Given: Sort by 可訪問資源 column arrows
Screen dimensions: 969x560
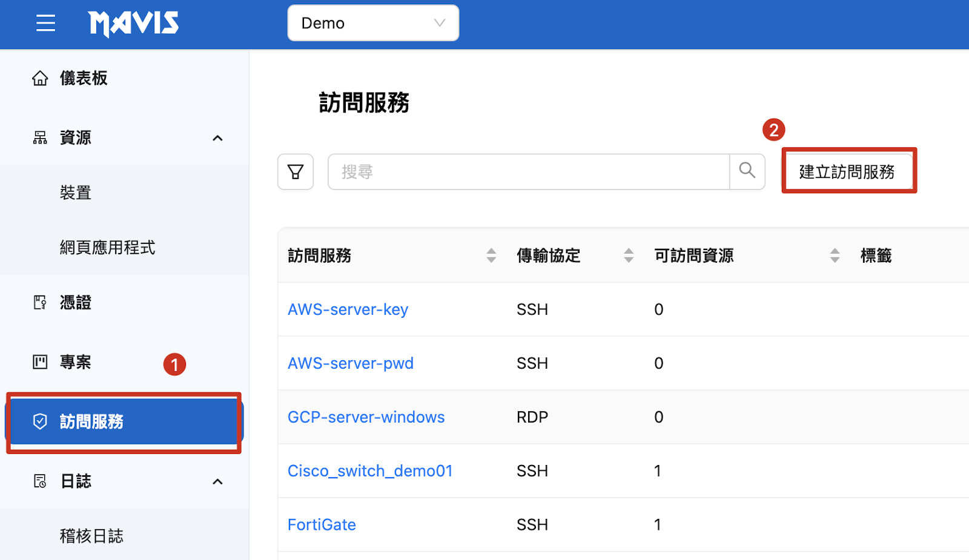Looking at the screenshot, I should [835, 255].
